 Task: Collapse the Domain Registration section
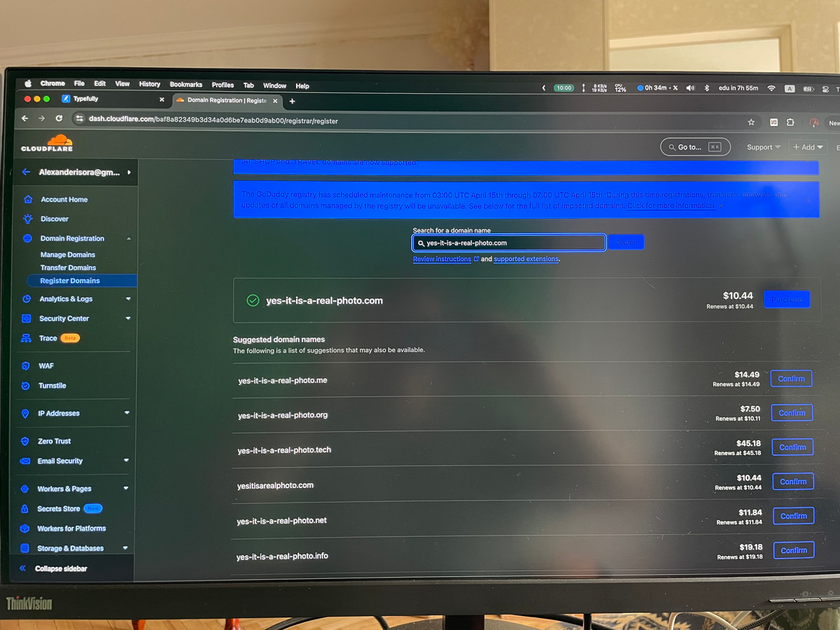coord(128,239)
